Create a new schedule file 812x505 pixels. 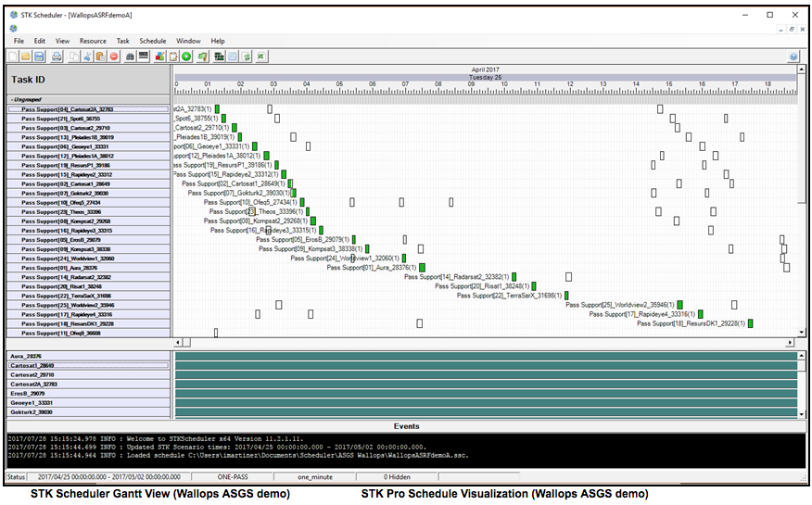click(12, 57)
